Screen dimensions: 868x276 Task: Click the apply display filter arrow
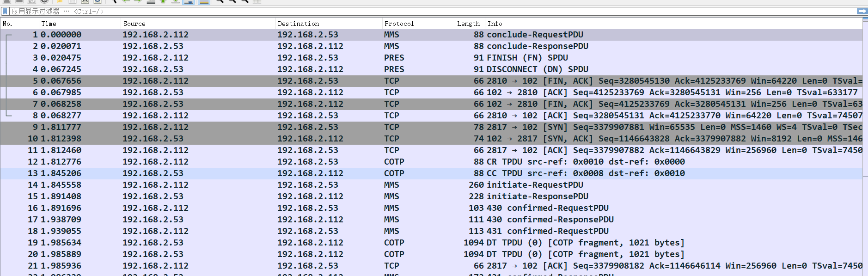862,11
